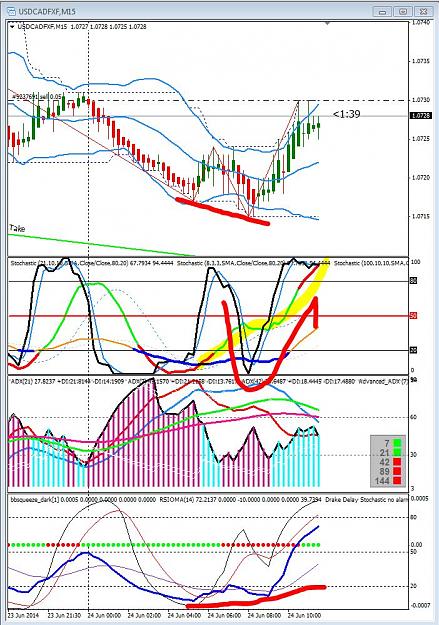This screenshot has height=625, width=439.
Task: Minimize the USDCADFXF,M15 chart window
Action: [x=383, y=12]
